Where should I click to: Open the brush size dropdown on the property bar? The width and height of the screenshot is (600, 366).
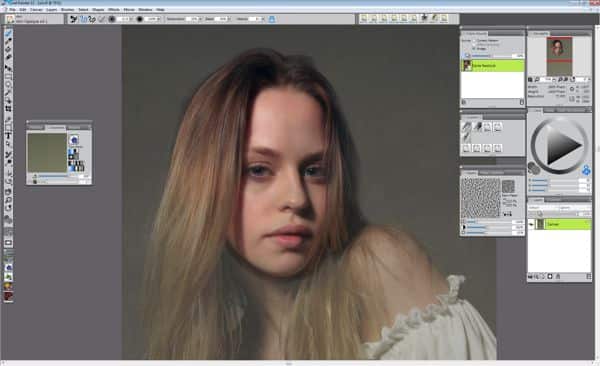pos(130,19)
